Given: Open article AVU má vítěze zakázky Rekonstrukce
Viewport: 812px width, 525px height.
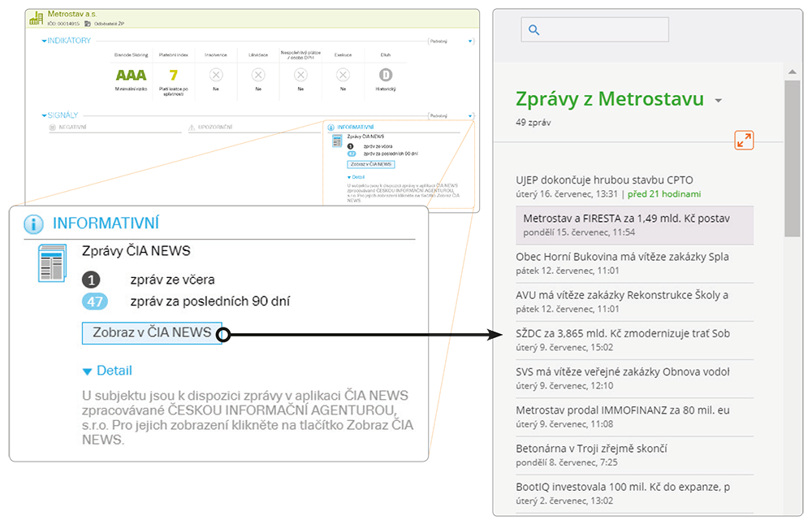Looking at the screenshot, I should coord(634,302).
